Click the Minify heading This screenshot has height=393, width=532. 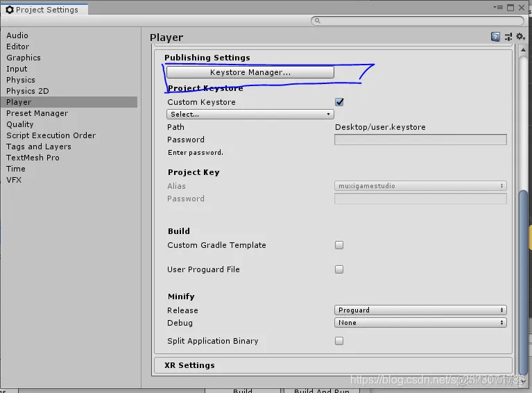click(181, 296)
